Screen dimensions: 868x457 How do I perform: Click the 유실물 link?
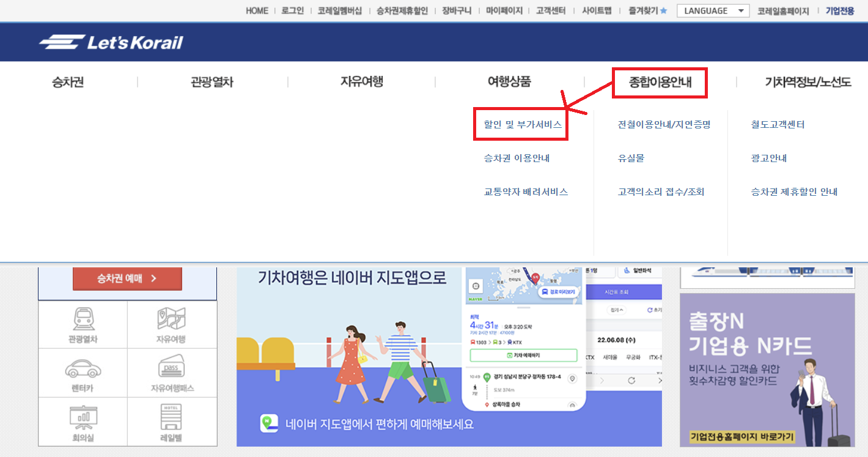pos(632,158)
